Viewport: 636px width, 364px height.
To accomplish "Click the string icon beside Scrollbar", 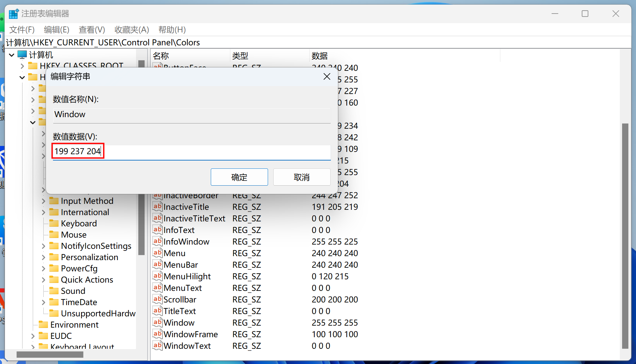I will click(x=157, y=299).
